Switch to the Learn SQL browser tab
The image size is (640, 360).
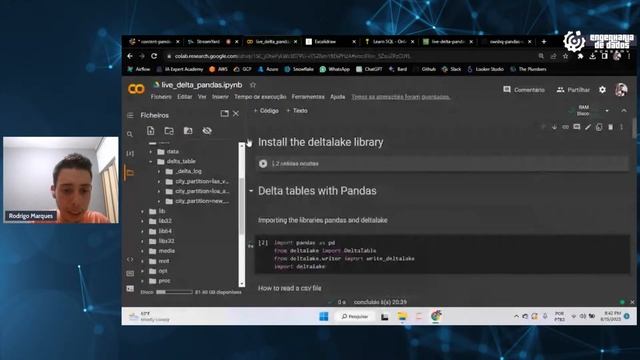(389, 42)
